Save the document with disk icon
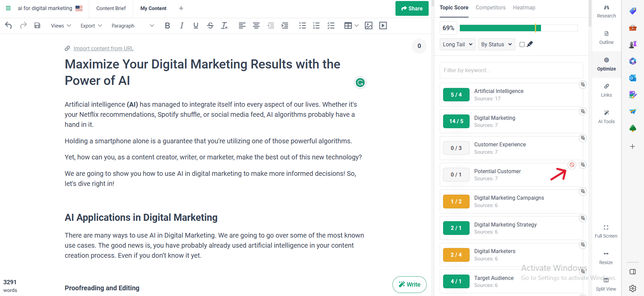 pyautogui.click(x=37, y=26)
